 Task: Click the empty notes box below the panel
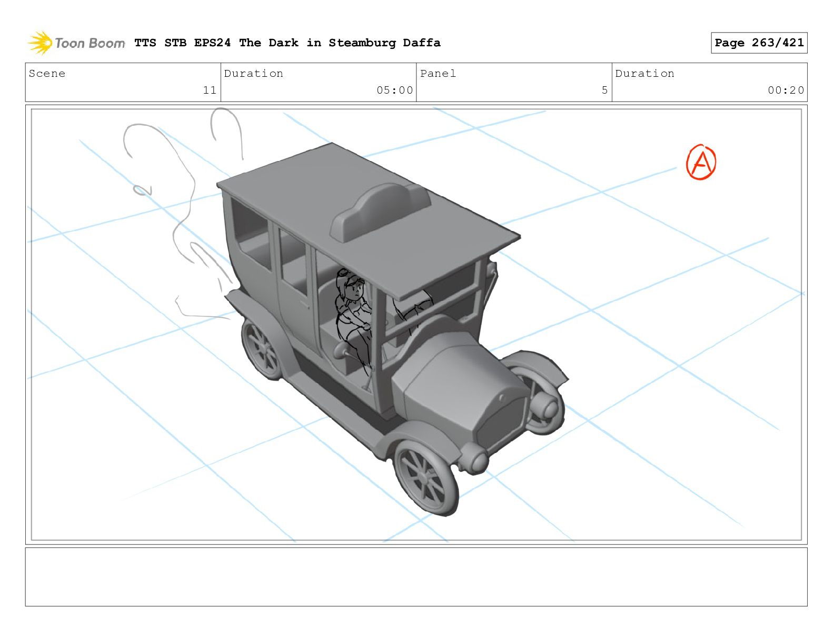416,577
